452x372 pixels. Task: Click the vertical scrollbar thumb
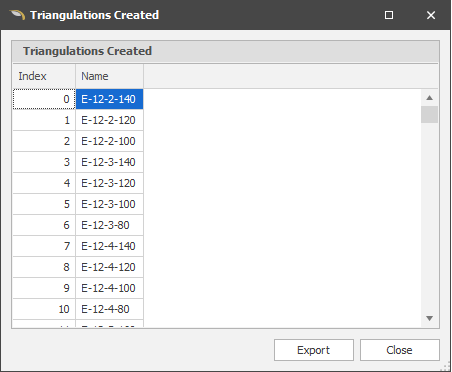429,115
